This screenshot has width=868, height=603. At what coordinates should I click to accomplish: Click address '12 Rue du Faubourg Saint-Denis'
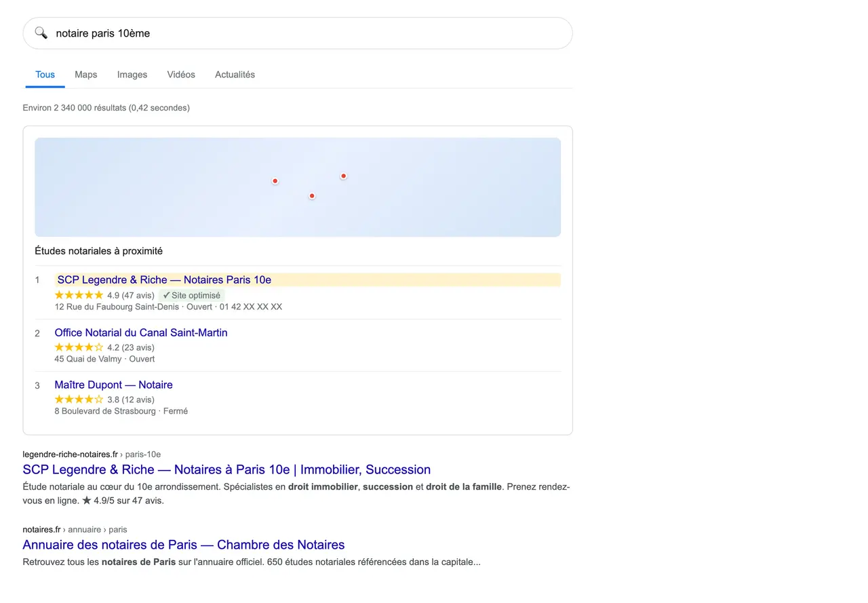point(117,307)
